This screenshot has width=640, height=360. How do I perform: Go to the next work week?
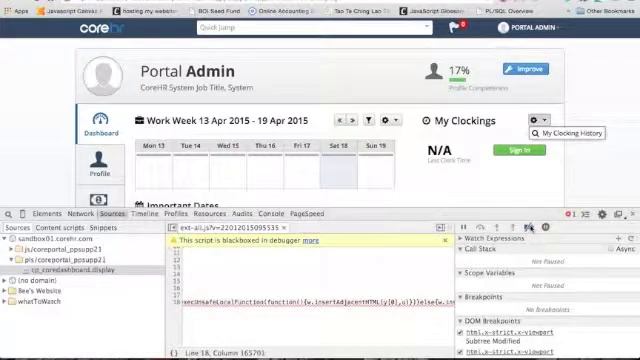click(x=352, y=120)
